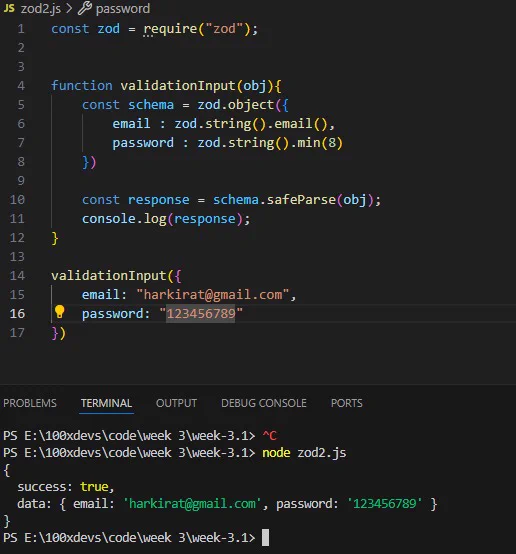This screenshot has width=516, height=554.
Task: Click the closing }) on line 17
Action: coord(59,333)
